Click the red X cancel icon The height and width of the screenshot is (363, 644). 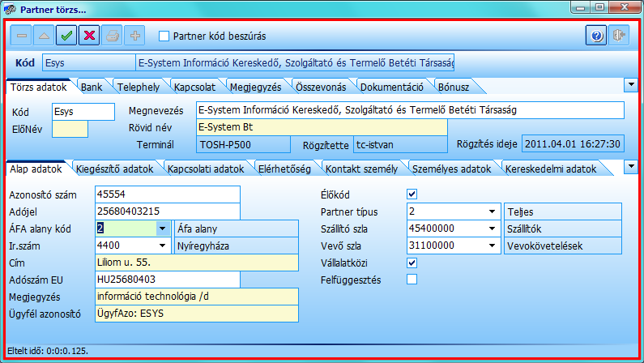coord(90,36)
